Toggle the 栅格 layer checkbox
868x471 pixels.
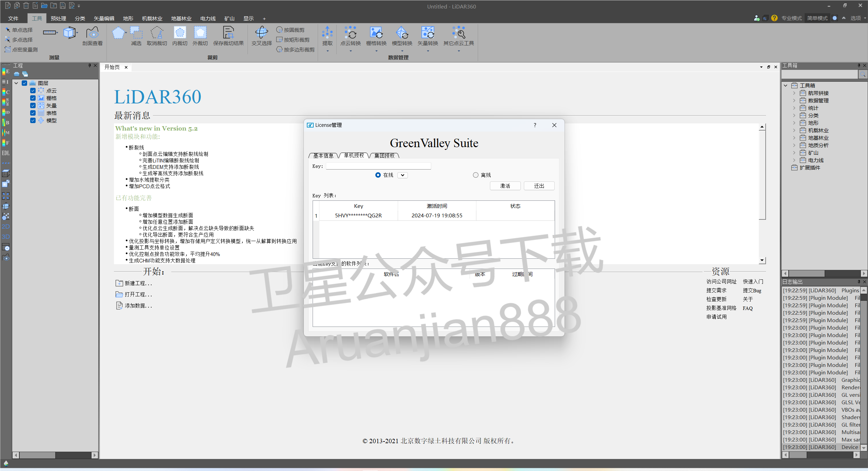pyautogui.click(x=33, y=98)
